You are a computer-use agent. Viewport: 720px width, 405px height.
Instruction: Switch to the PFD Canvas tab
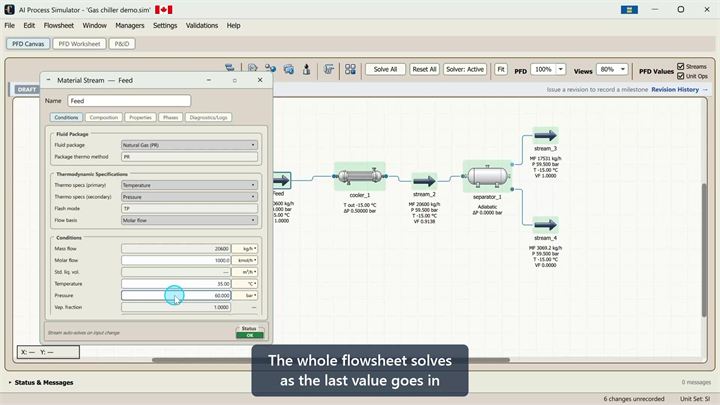[28, 44]
